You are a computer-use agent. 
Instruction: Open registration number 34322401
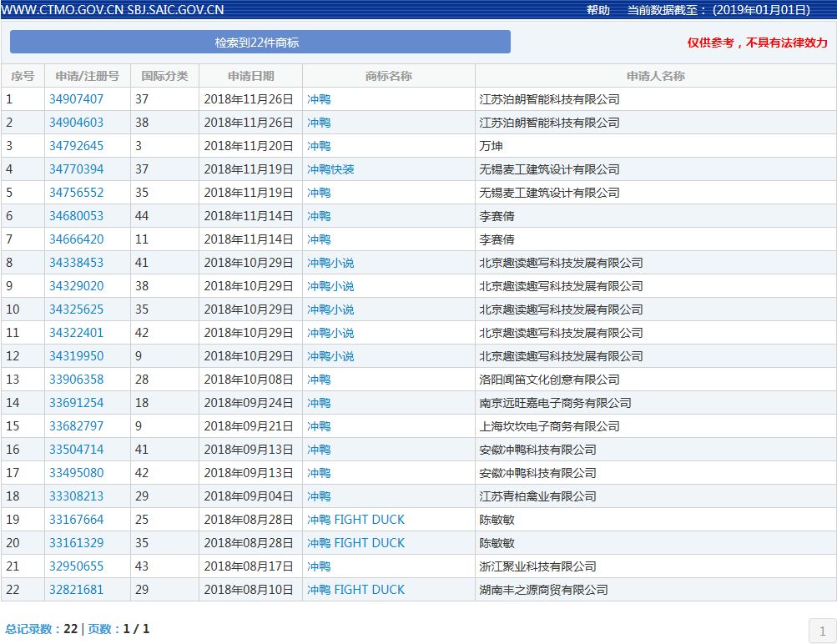pos(76,333)
